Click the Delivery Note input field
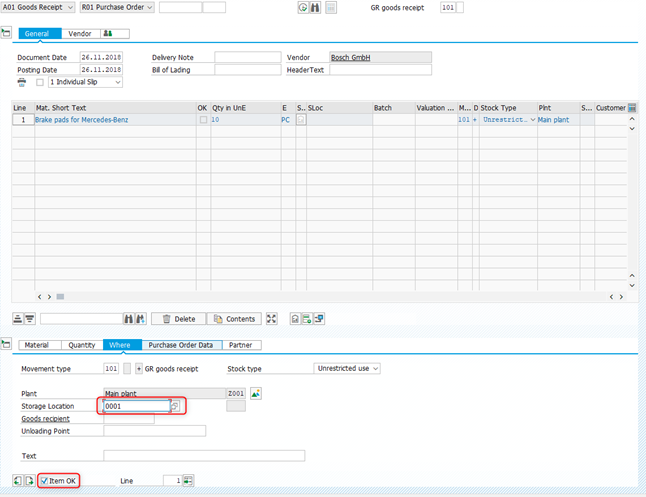This screenshot has width=646, height=497. click(248, 57)
